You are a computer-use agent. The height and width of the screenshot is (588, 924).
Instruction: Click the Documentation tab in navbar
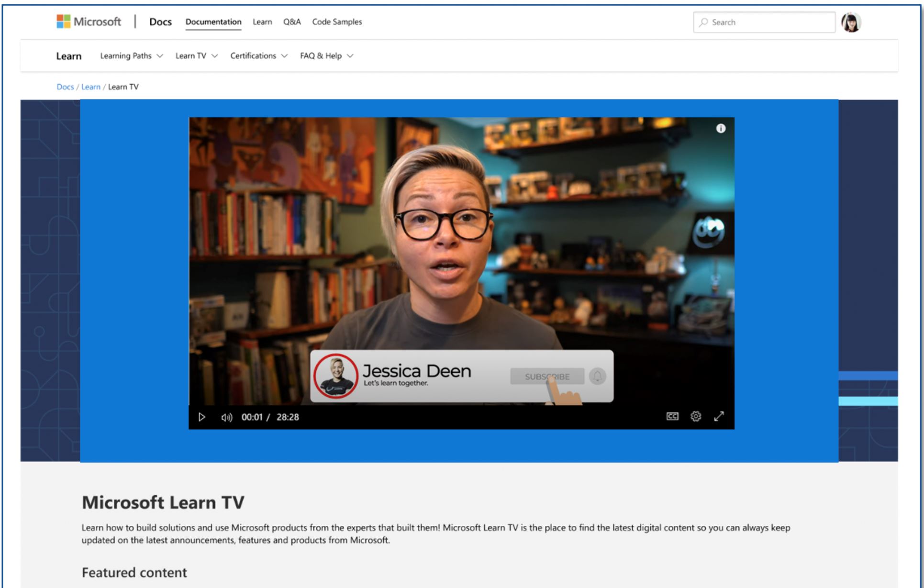point(213,22)
